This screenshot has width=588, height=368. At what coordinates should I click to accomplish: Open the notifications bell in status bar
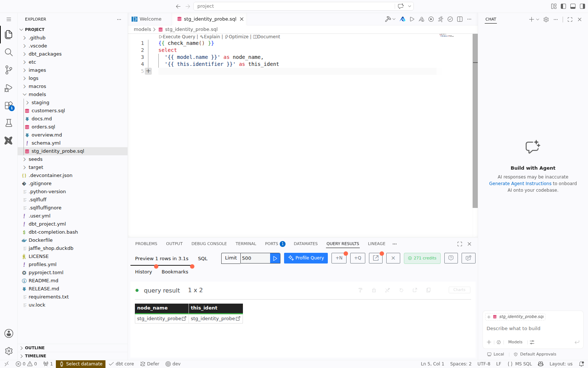pyautogui.click(x=581, y=364)
